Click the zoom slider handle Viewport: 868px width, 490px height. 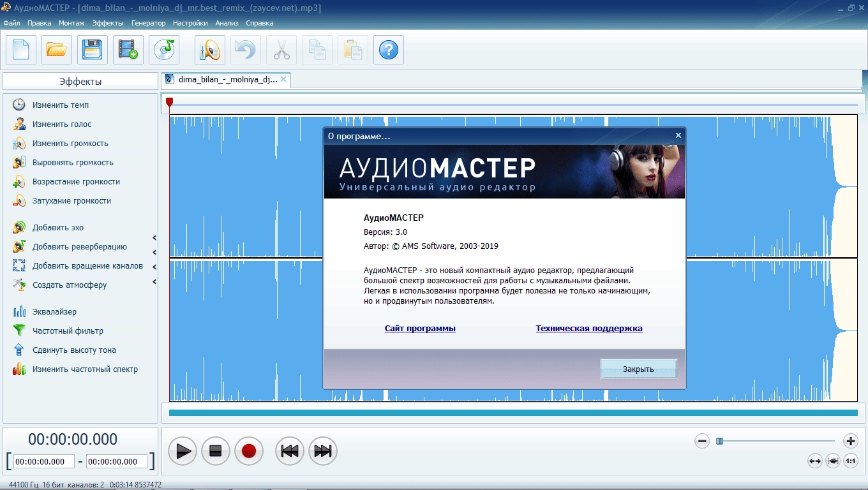(x=719, y=441)
